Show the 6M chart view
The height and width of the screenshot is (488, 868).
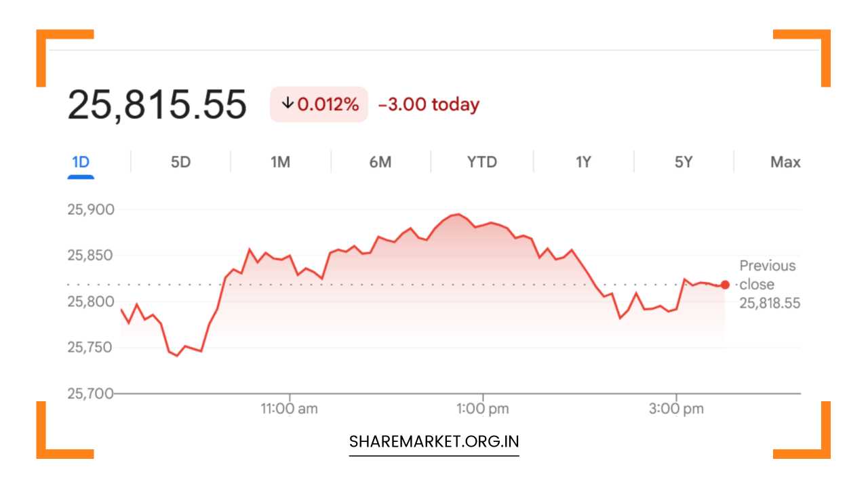point(380,163)
